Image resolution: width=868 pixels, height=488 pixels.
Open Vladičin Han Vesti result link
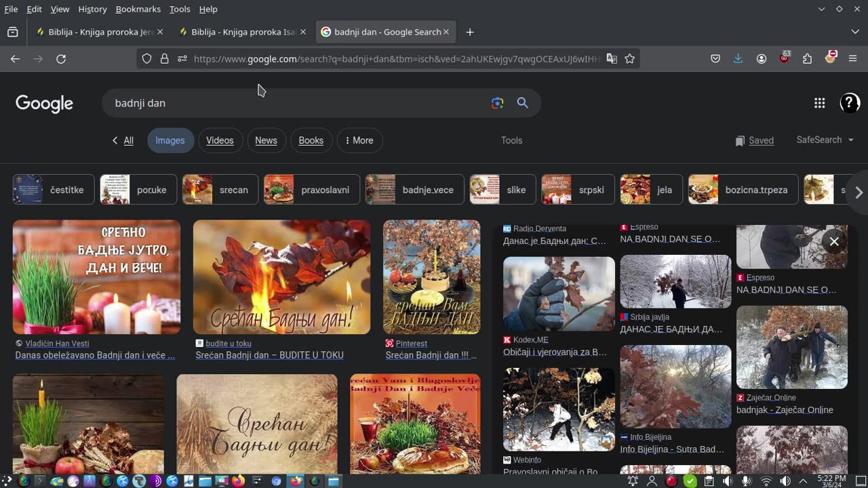click(57, 344)
